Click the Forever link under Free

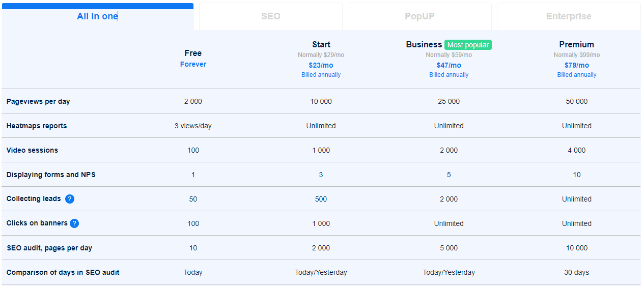pyautogui.click(x=193, y=64)
